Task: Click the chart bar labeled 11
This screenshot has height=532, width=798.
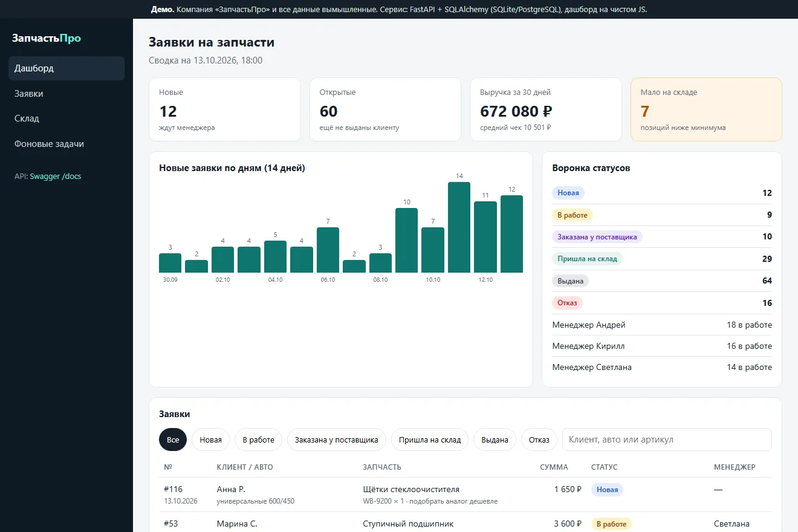Action: point(485,237)
